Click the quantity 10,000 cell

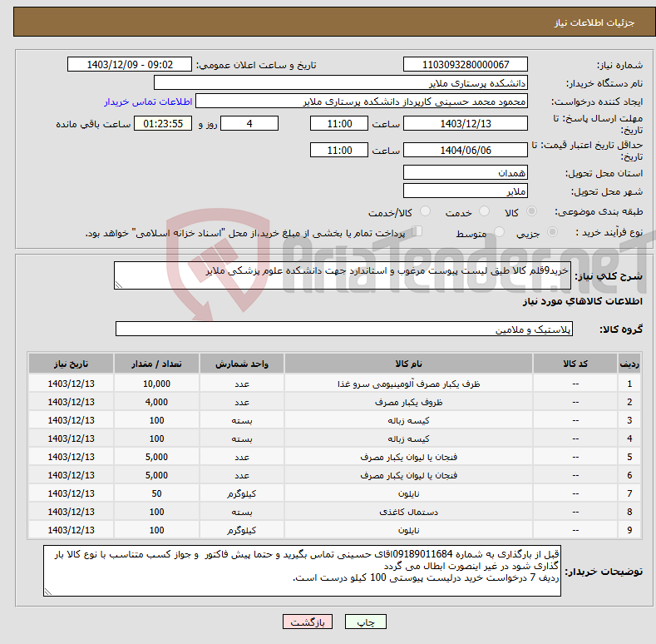156,384
